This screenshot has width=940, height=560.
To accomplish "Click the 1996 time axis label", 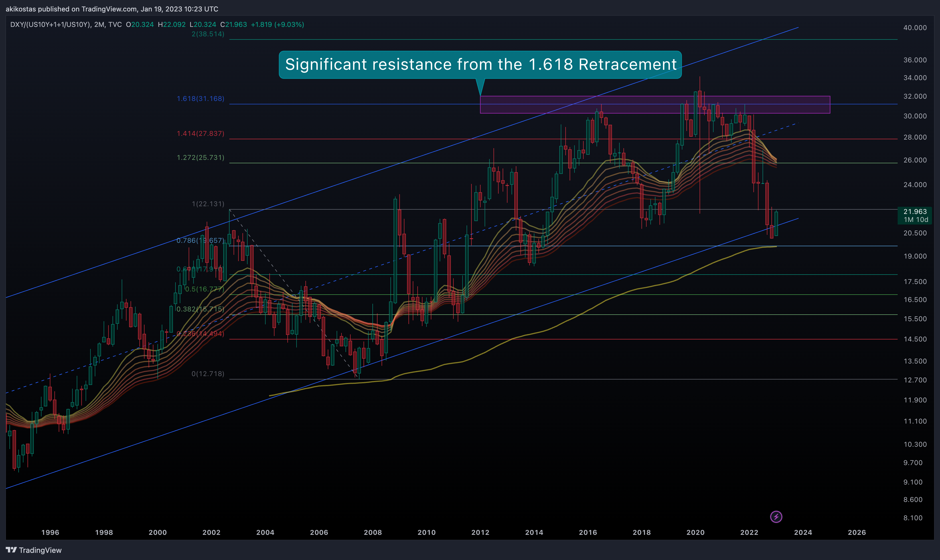I will click(x=50, y=533).
